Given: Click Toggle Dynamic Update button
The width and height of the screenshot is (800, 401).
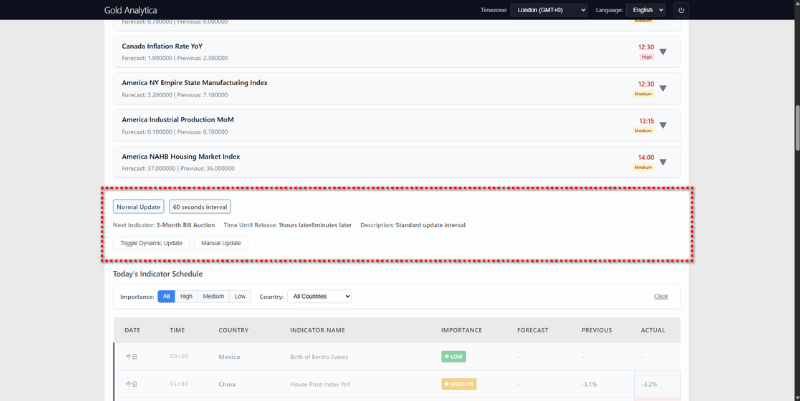Looking at the screenshot, I should [151, 243].
